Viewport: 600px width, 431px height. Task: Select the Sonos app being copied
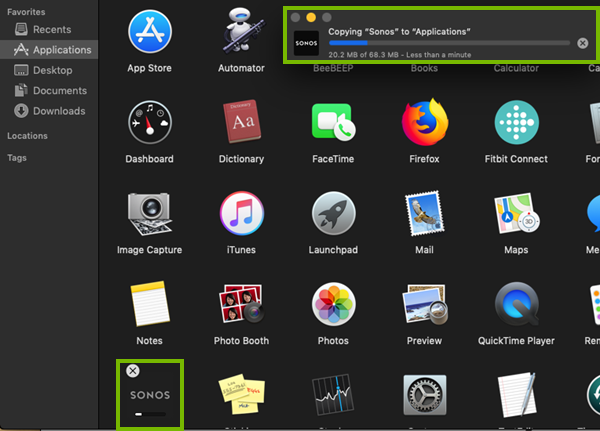(150, 395)
